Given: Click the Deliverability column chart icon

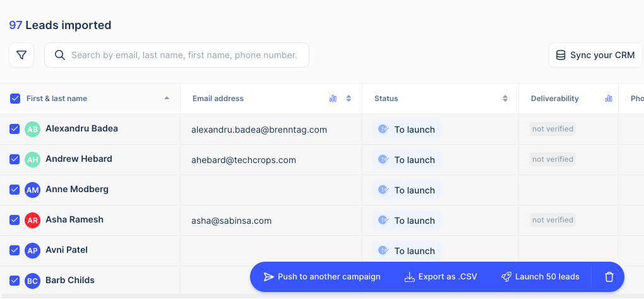Looking at the screenshot, I should tap(609, 99).
